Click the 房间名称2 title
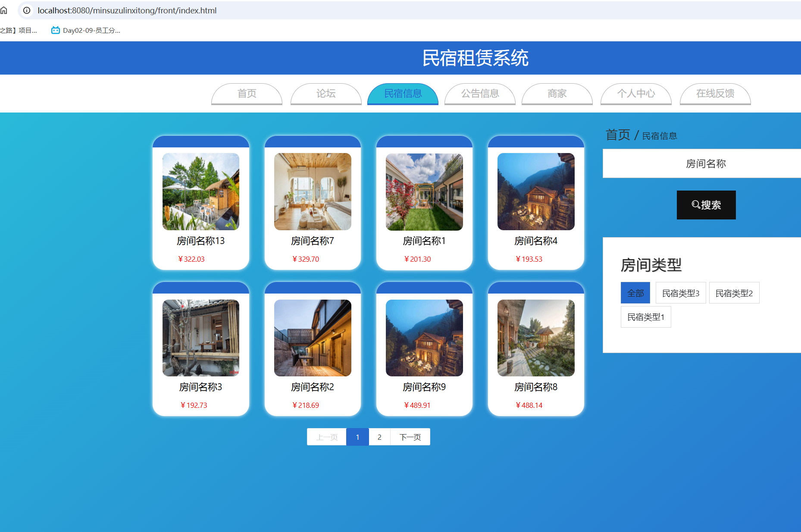 coord(313,387)
